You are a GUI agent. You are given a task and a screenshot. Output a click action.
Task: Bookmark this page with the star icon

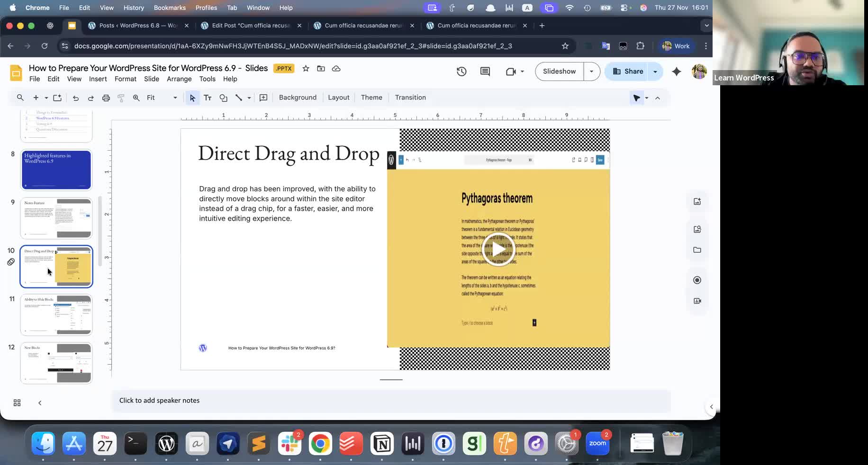coord(565,46)
